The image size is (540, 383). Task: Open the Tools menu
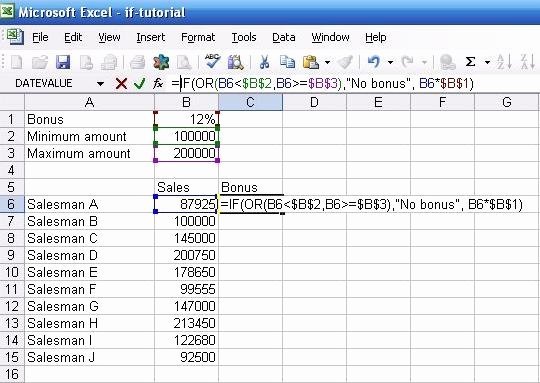click(244, 37)
